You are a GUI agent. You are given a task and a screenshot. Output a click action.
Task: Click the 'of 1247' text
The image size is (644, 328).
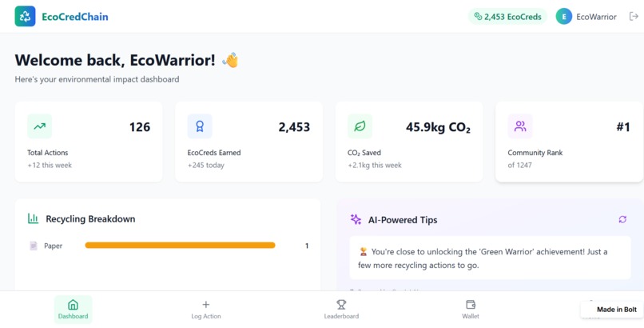point(519,166)
